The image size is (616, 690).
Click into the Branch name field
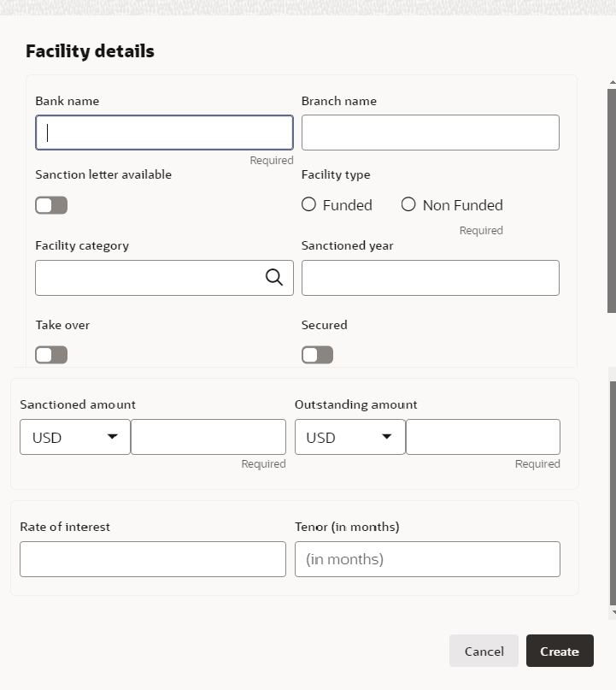pyautogui.click(x=431, y=133)
